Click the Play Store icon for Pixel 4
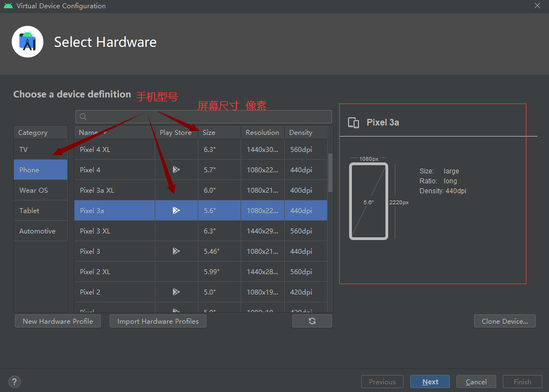Image resolution: width=549 pixels, height=392 pixels. [176, 170]
